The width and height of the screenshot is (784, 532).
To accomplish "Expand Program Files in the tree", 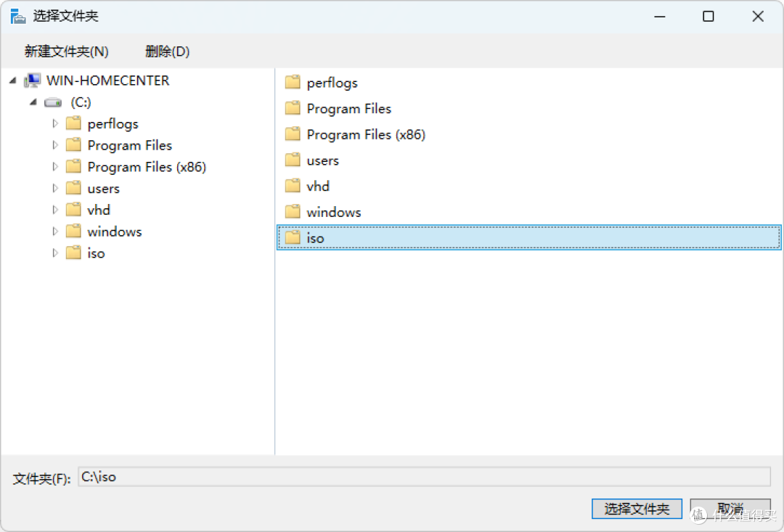I will [55, 145].
